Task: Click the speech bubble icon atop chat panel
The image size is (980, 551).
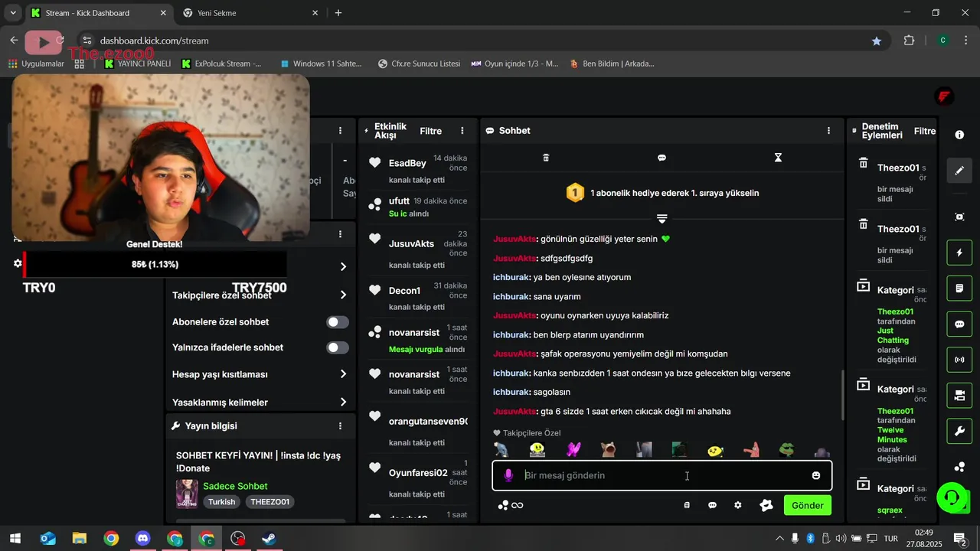Action: 661,158
